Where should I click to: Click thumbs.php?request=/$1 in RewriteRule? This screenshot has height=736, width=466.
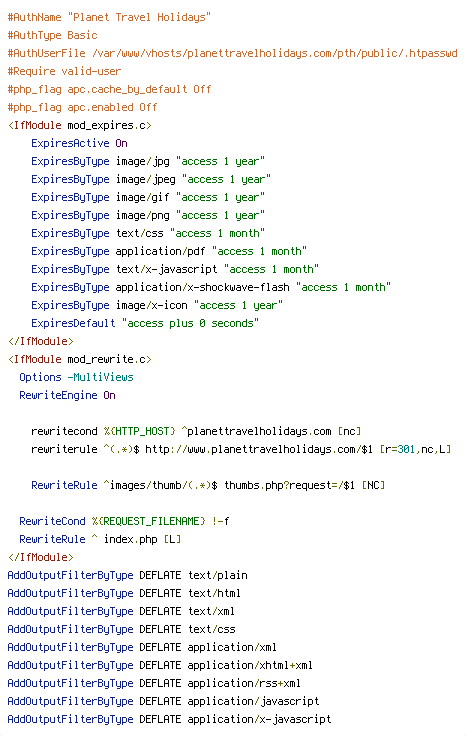289,485
